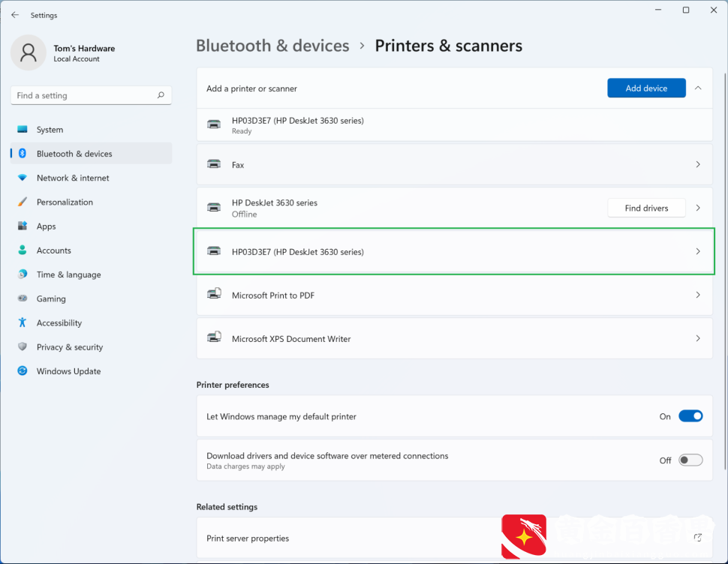Click the Printers & scanners page heading
The image size is (728, 564).
pyautogui.click(x=449, y=46)
